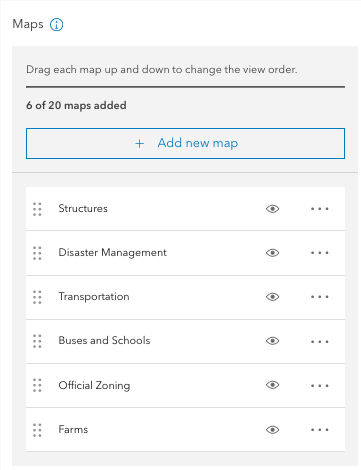Toggle visibility of Buses and Schools map
The width and height of the screenshot is (361, 470).
[x=272, y=341]
